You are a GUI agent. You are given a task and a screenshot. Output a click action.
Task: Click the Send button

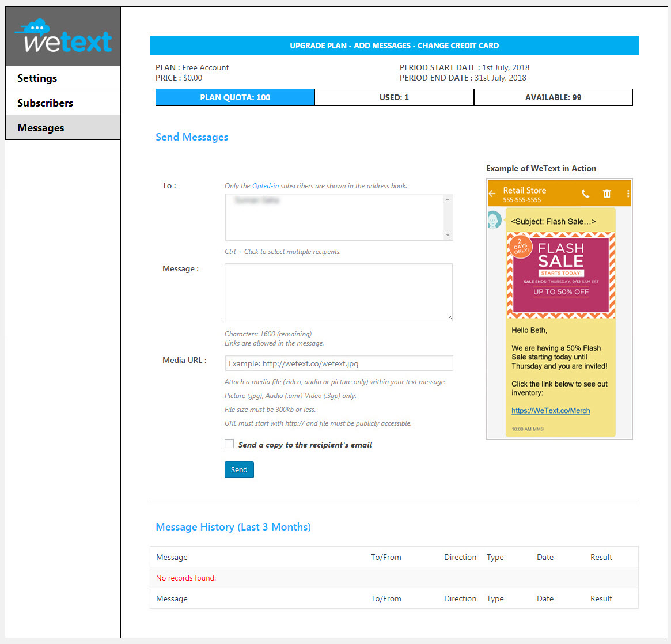239,469
